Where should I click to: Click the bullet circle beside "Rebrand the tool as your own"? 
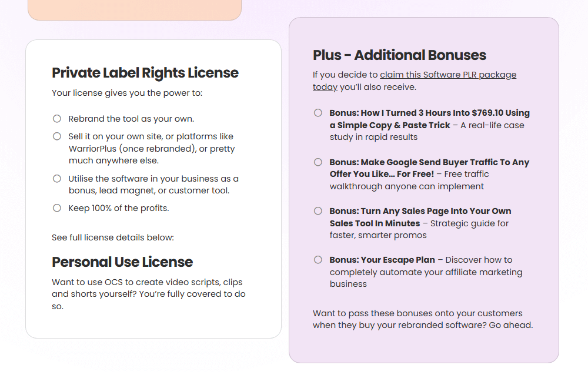57,119
